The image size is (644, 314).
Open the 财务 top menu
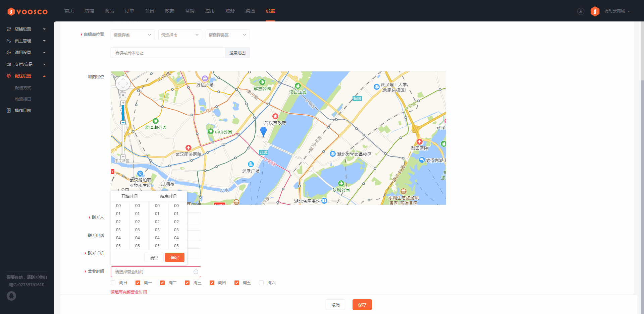(230, 11)
